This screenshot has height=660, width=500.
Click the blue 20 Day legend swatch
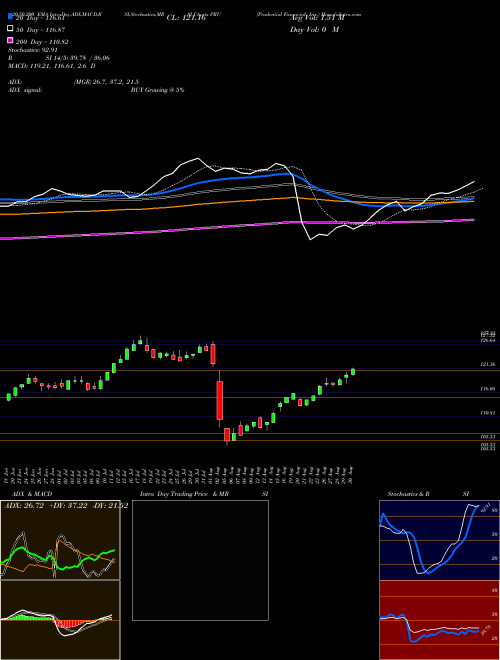[10, 17]
